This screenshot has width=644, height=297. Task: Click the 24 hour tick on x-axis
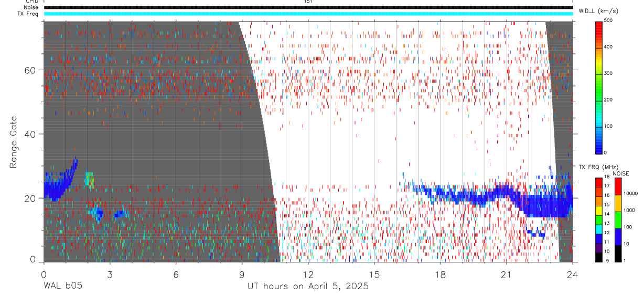572,274
